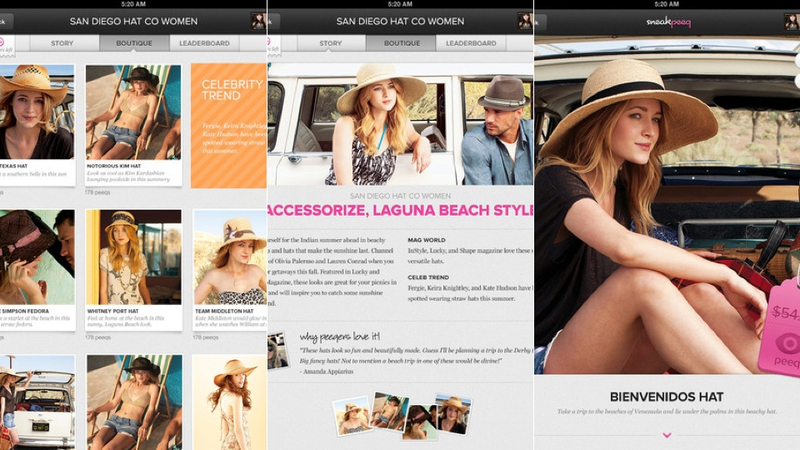The width and height of the screenshot is (800, 450).
Task: Open profile avatar in Boutique screen header
Action: pos(258,21)
